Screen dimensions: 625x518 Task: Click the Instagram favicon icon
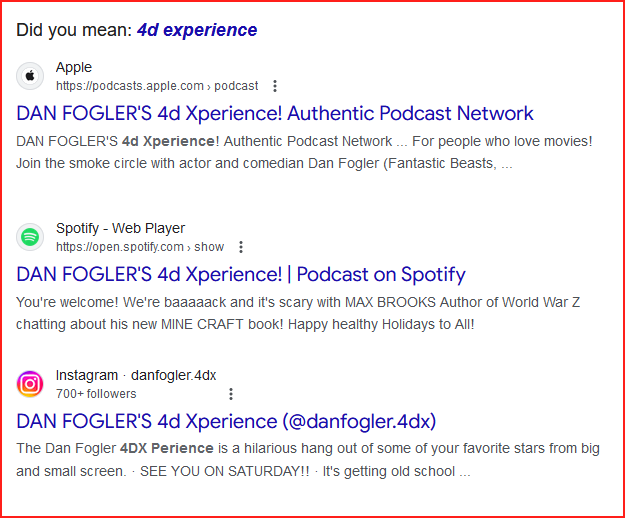[30, 384]
